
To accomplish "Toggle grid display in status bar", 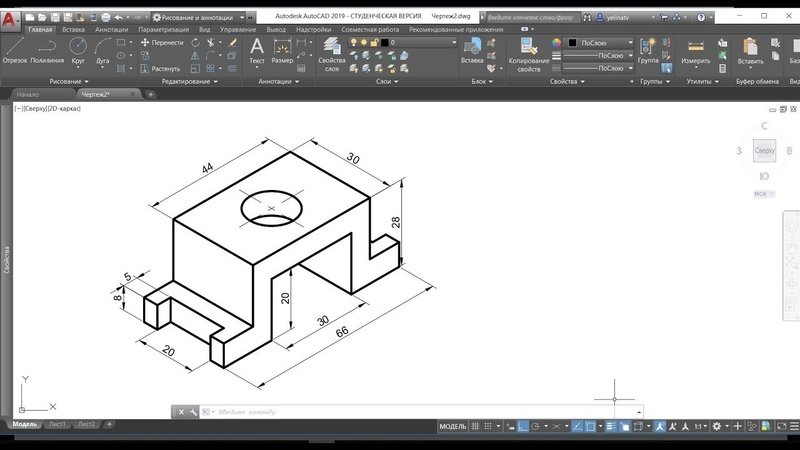I will point(475,426).
